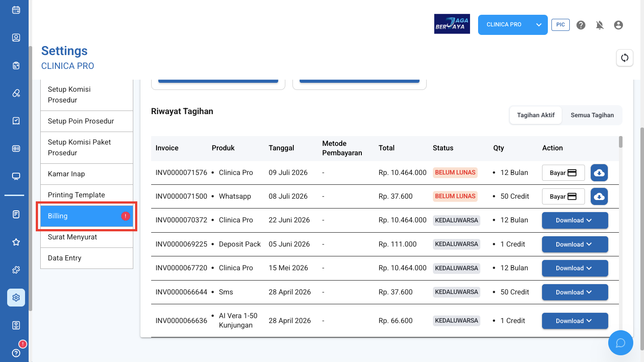
Task: Expand Download dropdown for INV0000070372
Action: (575, 220)
